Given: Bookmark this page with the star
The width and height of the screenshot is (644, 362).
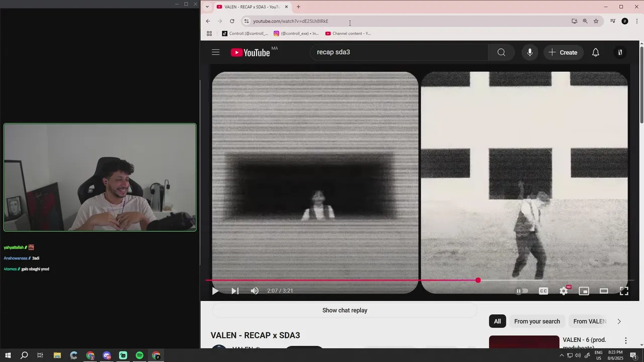Looking at the screenshot, I should tap(596, 21).
